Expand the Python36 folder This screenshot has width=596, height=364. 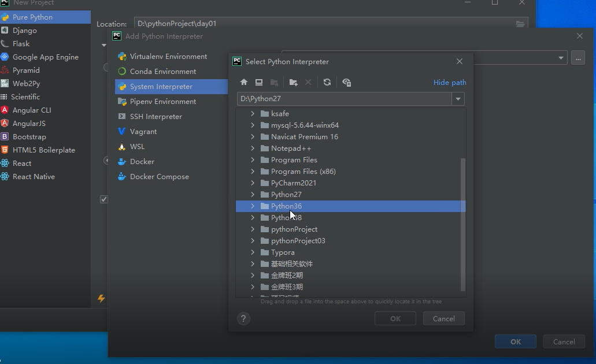click(x=253, y=206)
